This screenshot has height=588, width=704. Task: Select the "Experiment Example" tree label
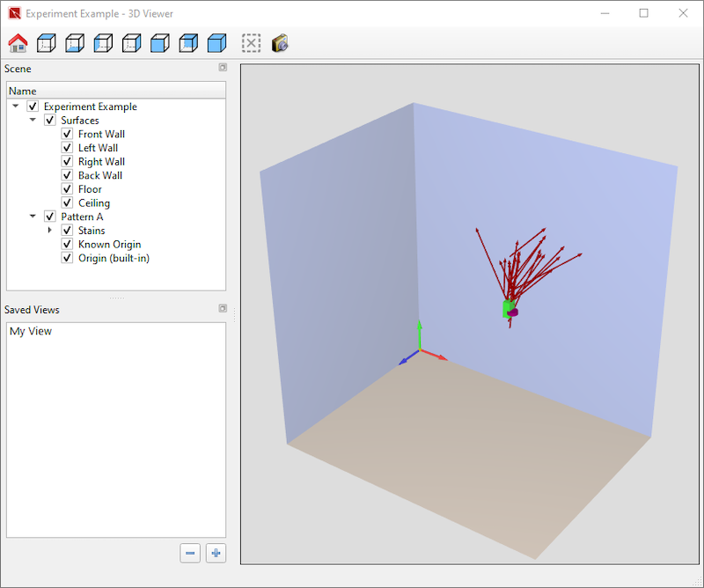coord(91,107)
